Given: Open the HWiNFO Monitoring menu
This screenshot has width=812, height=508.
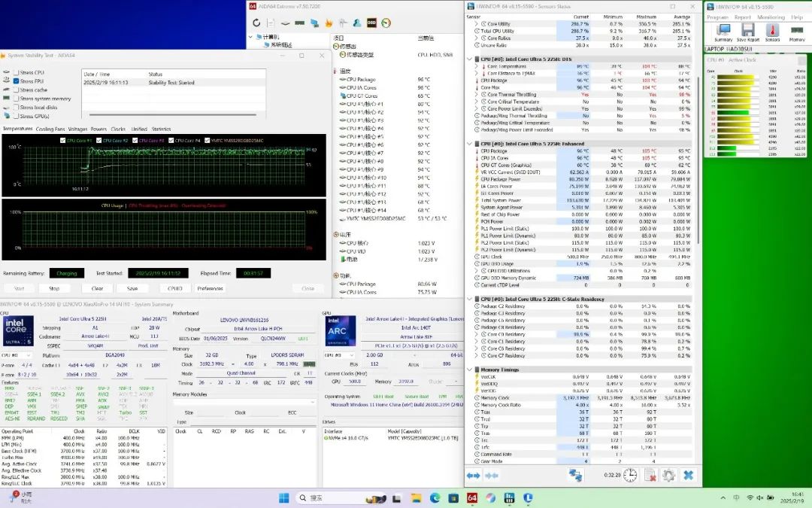Looking at the screenshot, I should (771, 17).
